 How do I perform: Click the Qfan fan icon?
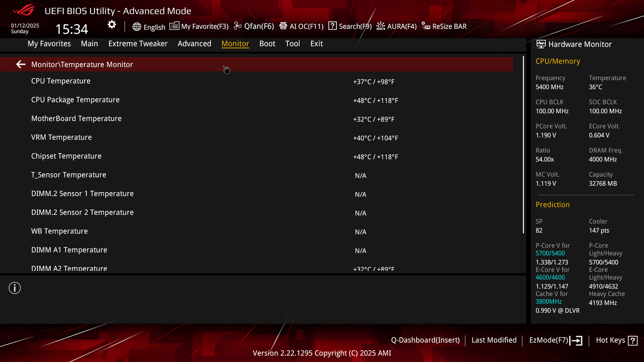[238, 26]
